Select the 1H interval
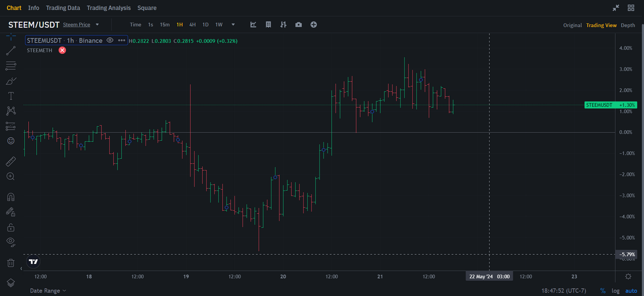Screen dimensions: 644x296 pyautogui.click(x=180, y=25)
